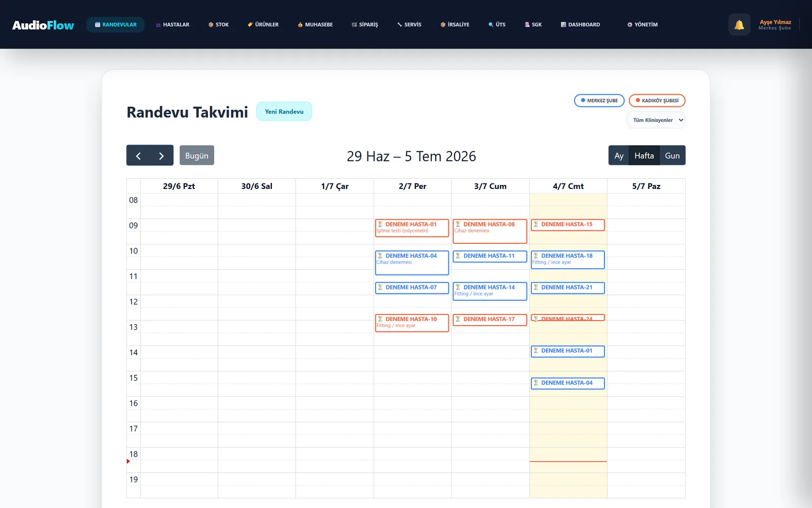Select 4/7 Cmt day header
812x508 pixels.
568,186
